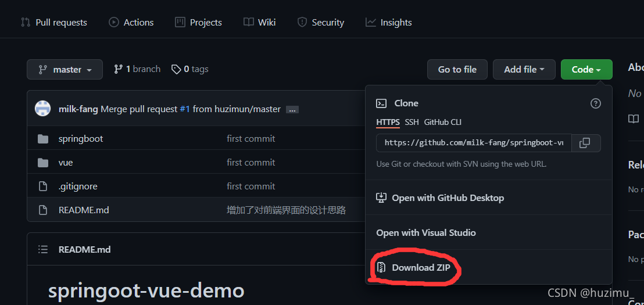Open the Clone help question icon
Viewport: 644px width, 305px height.
596,103
